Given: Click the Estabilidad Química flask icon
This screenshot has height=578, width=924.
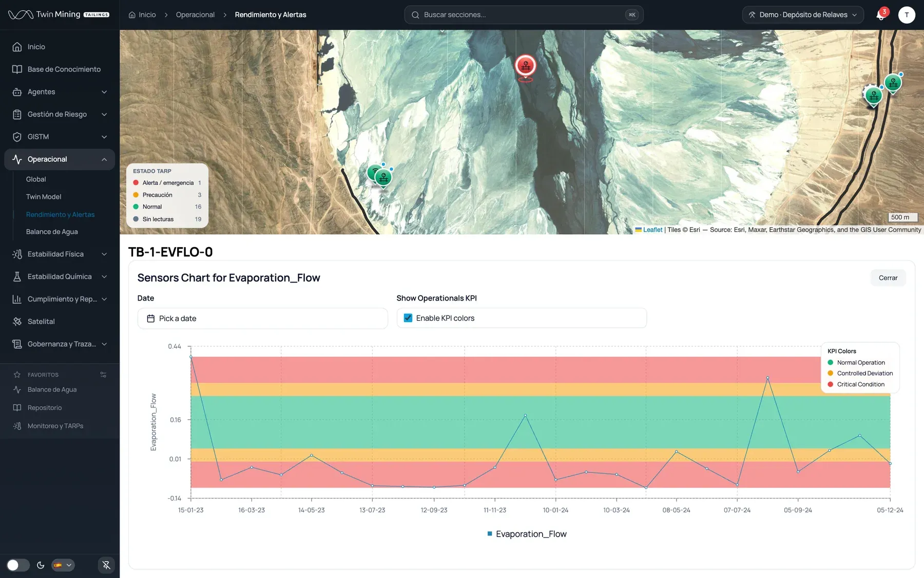Looking at the screenshot, I should [17, 276].
